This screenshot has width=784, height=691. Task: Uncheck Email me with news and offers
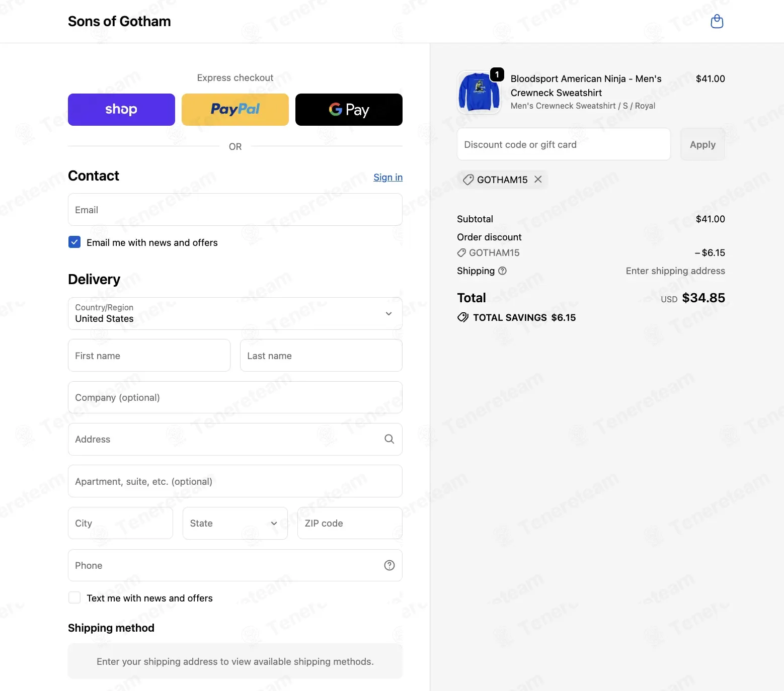[74, 242]
